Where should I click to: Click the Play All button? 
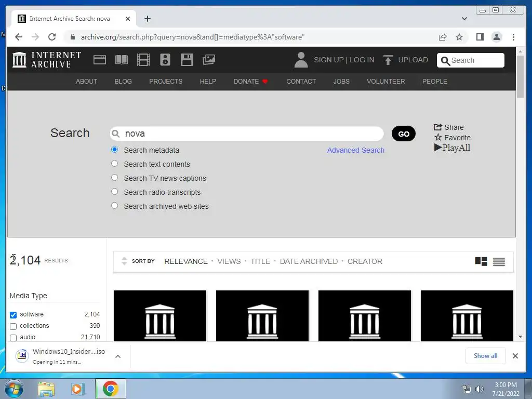453,148
